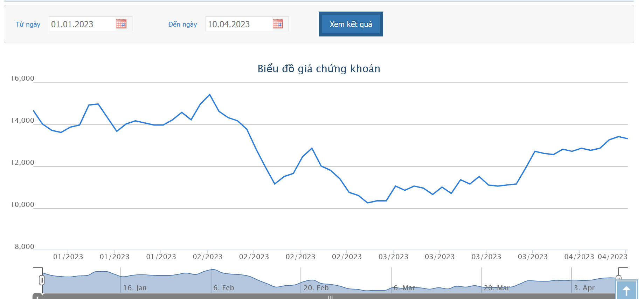Click the 16. Jan marker in navigator

click(x=135, y=288)
